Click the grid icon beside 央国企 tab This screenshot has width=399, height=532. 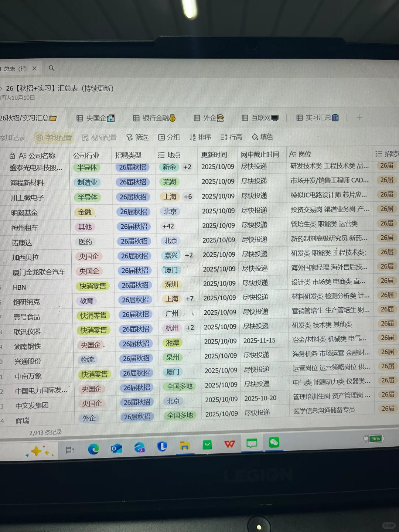click(79, 118)
